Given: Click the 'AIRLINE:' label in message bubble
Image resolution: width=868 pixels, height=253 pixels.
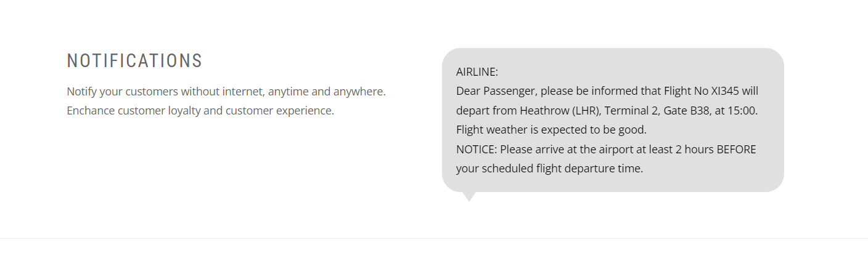Looking at the screenshot, I should click(477, 72).
